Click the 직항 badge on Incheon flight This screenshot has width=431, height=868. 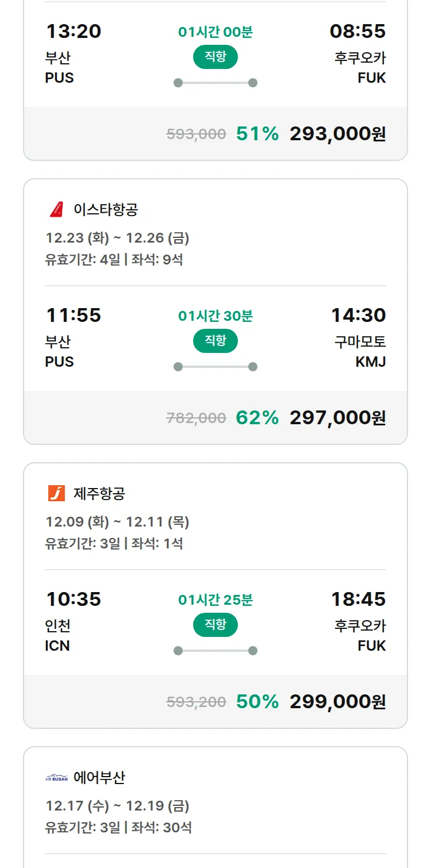(215, 625)
